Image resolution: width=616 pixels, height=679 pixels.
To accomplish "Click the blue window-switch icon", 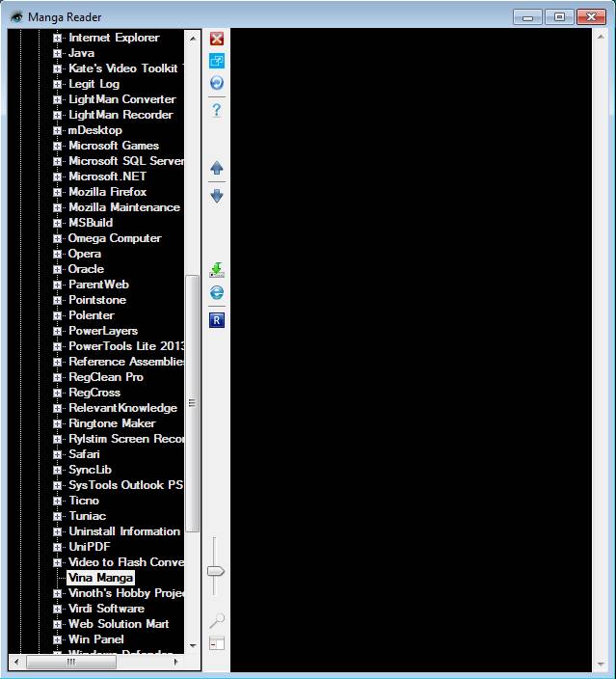I will coord(217,61).
